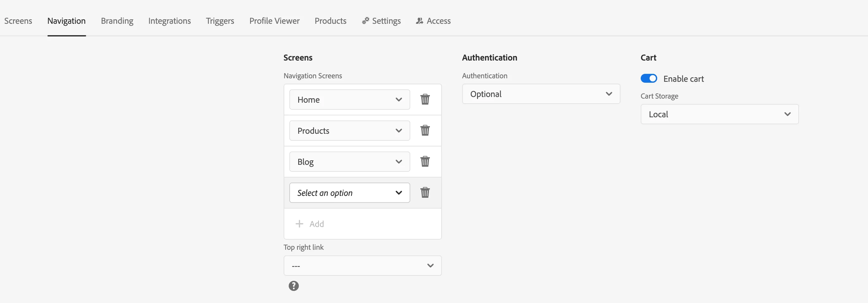Click Add to insert a navigation screen
This screenshot has height=303, width=868.
coord(310,224)
